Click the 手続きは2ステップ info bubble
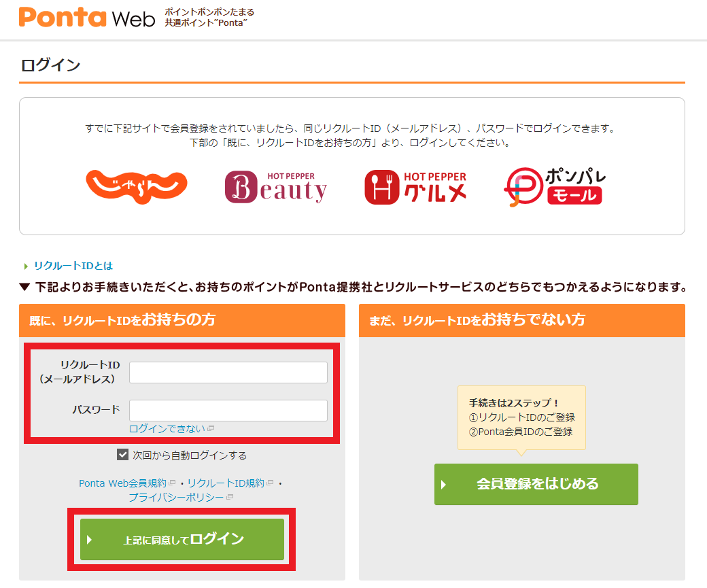 pos(521,417)
